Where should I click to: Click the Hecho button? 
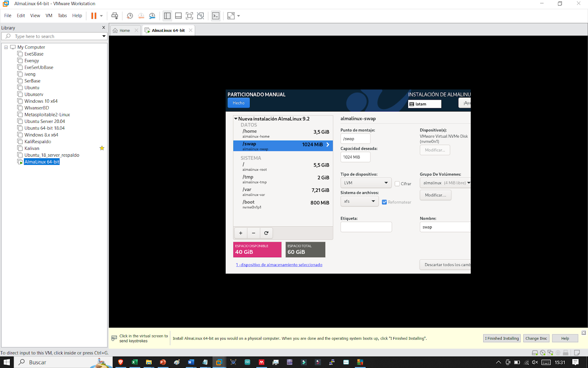pyautogui.click(x=239, y=103)
